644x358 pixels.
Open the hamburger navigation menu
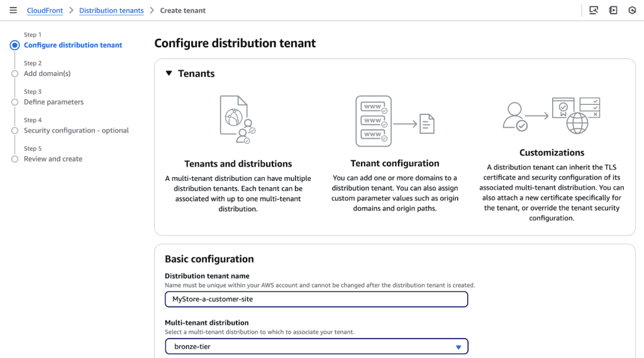click(x=13, y=11)
